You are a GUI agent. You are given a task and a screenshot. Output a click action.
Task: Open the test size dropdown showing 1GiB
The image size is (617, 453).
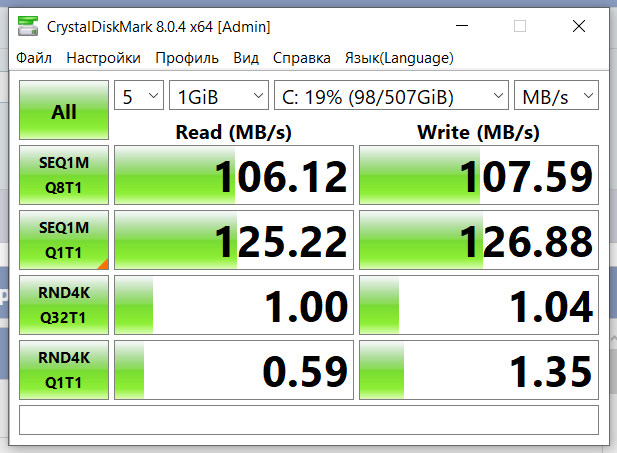coord(219,95)
